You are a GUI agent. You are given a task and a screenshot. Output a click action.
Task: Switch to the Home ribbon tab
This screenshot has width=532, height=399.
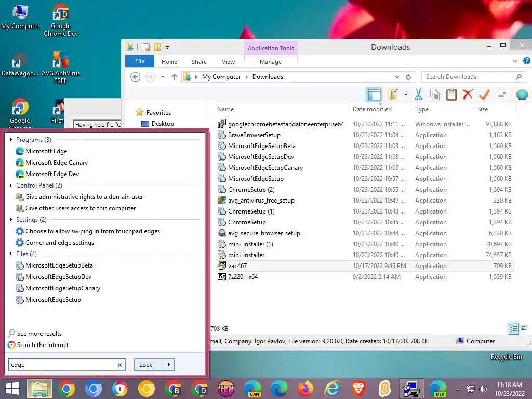(x=169, y=62)
